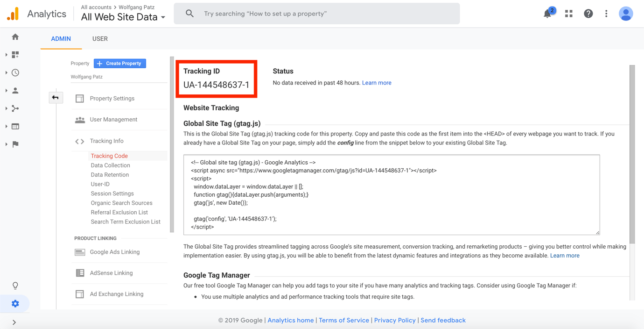
Task: Click the AdSense Linking icon
Action: (x=80, y=273)
